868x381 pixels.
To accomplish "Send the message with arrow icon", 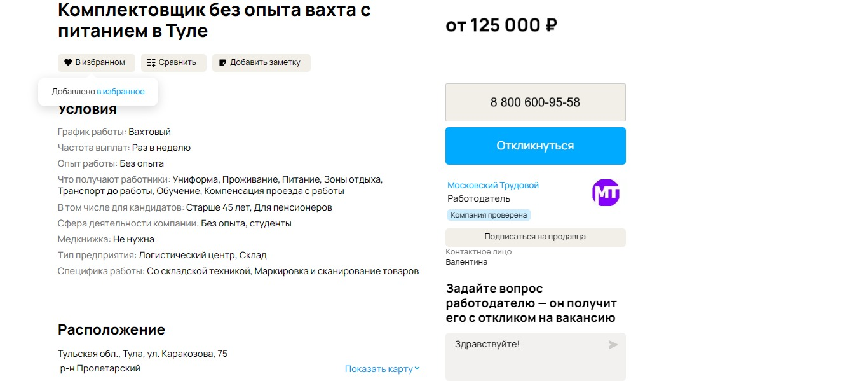I will point(613,345).
